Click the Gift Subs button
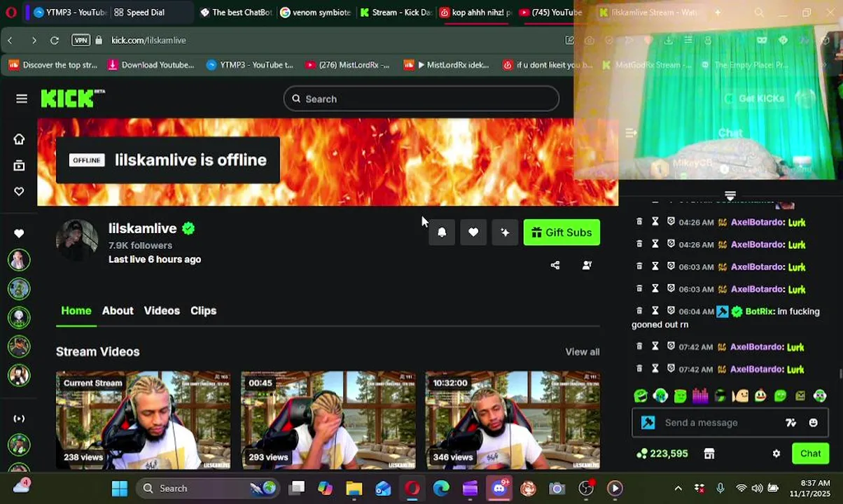 click(562, 232)
